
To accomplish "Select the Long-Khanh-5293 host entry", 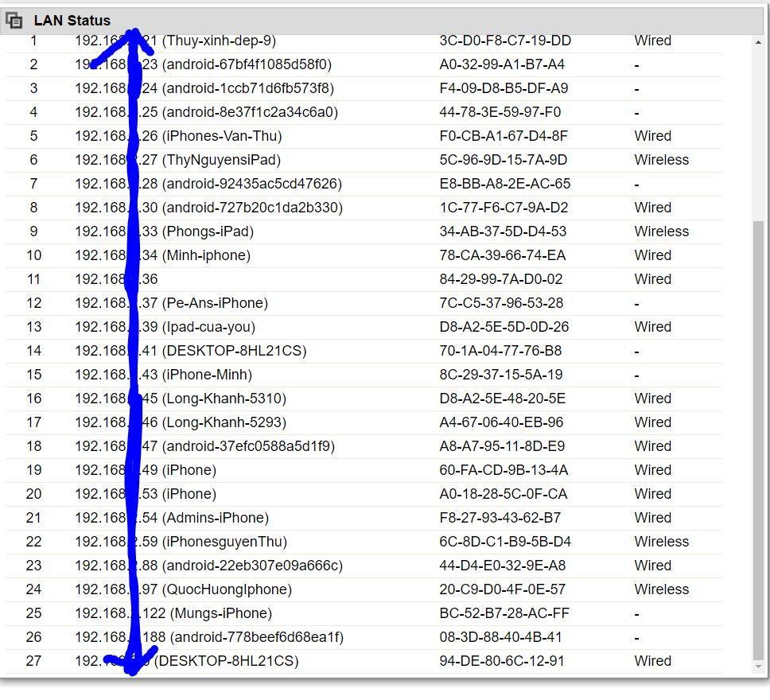I will pos(224,422).
